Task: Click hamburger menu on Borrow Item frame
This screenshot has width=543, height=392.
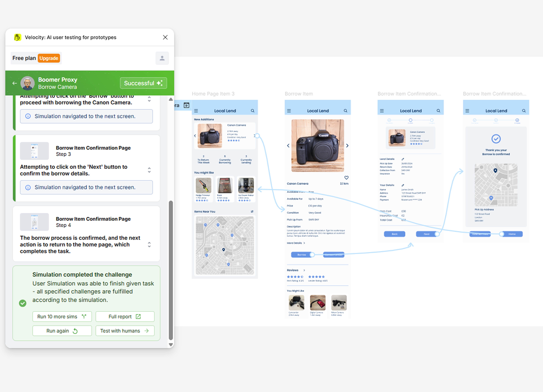Action: 289,111
